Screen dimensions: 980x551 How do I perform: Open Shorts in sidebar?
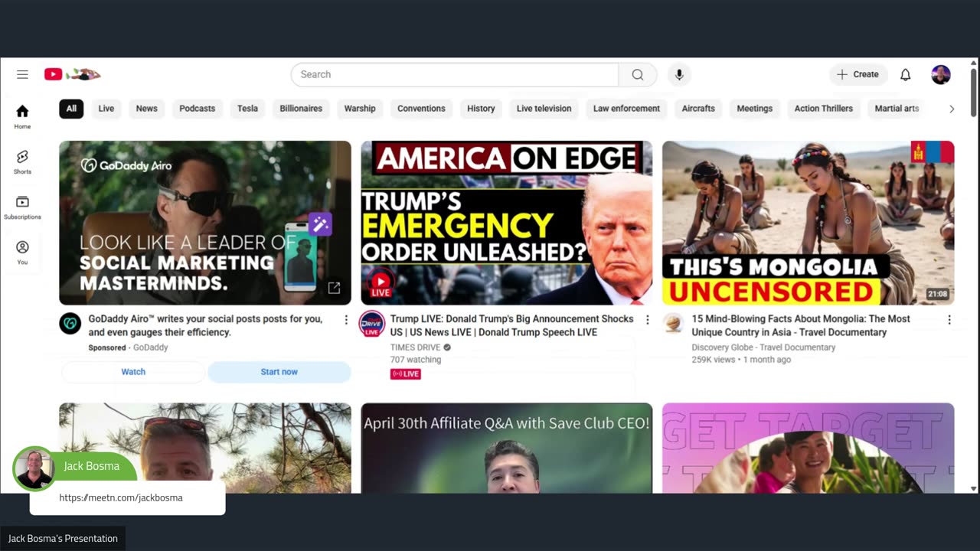pyautogui.click(x=22, y=161)
